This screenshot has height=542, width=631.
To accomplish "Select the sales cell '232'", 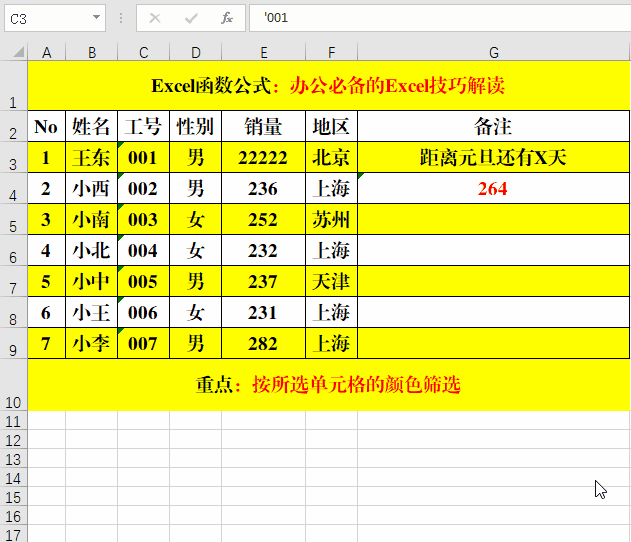I will (x=263, y=250).
